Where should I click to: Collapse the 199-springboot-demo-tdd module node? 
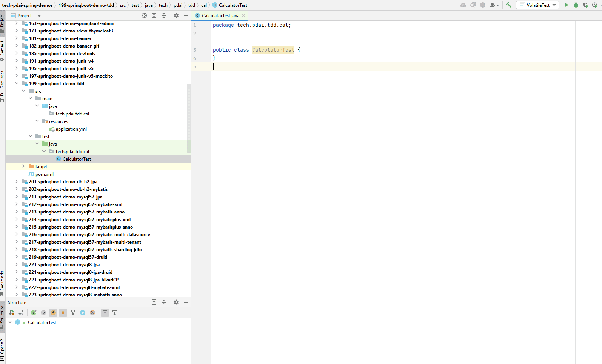17,83
